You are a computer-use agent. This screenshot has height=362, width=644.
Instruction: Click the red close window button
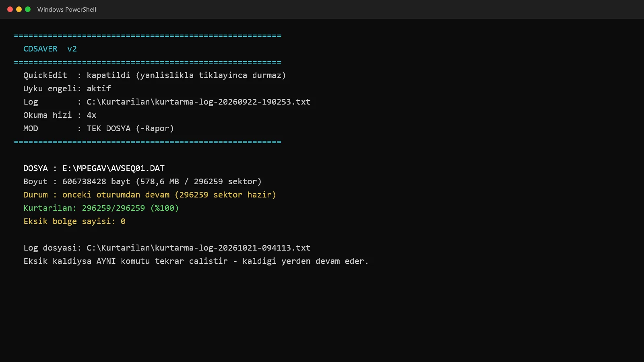[x=10, y=9]
